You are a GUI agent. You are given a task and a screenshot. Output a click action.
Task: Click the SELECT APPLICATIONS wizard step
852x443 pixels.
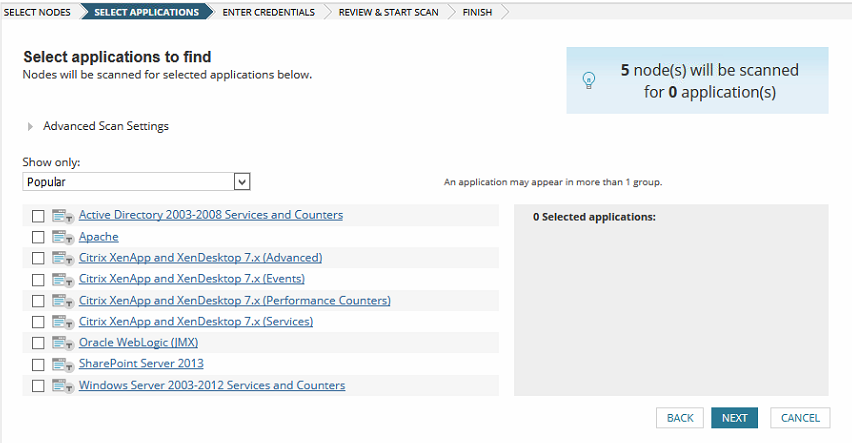(147, 12)
